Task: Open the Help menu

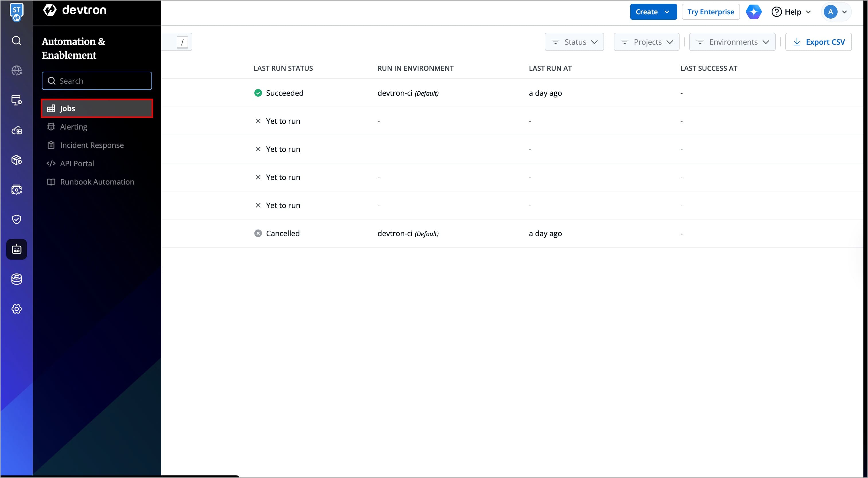Action: (791, 12)
